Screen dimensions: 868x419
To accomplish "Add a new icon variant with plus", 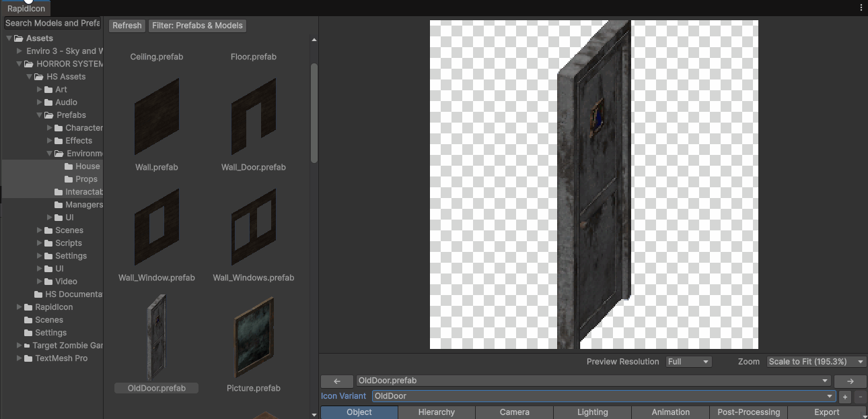I will pos(845,397).
